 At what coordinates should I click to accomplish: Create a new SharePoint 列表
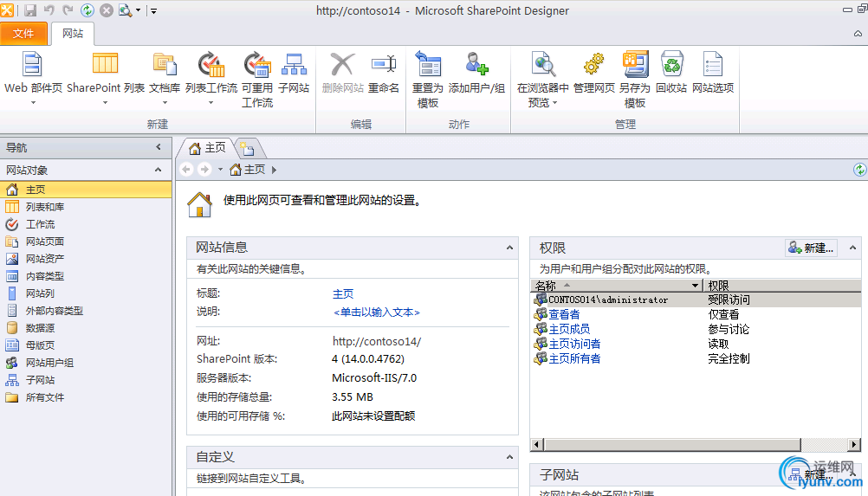[x=105, y=64]
